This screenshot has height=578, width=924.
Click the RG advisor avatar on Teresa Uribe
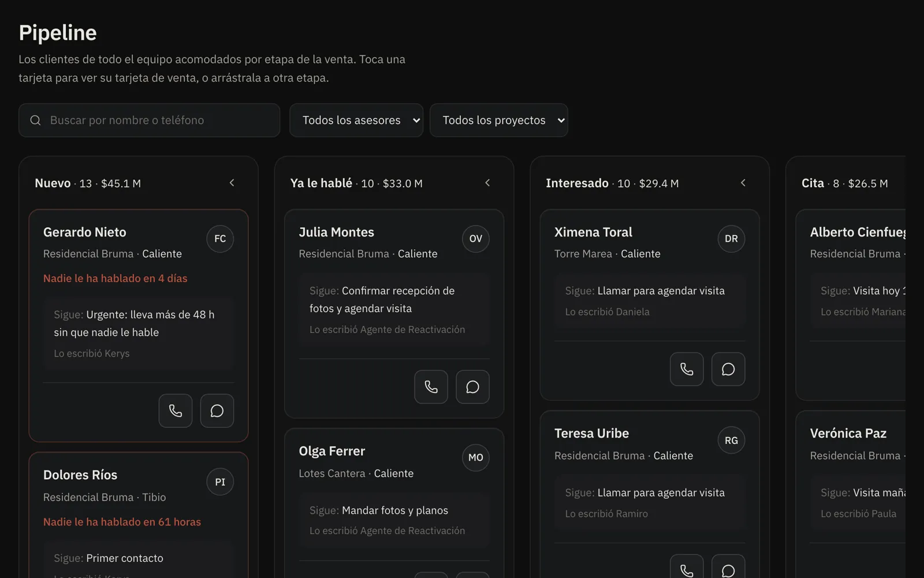point(731,440)
